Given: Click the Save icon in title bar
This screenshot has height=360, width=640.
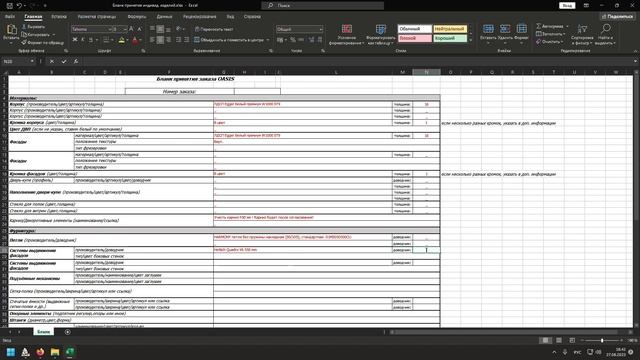Looking at the screenshot, I should [x=9, y=6].
